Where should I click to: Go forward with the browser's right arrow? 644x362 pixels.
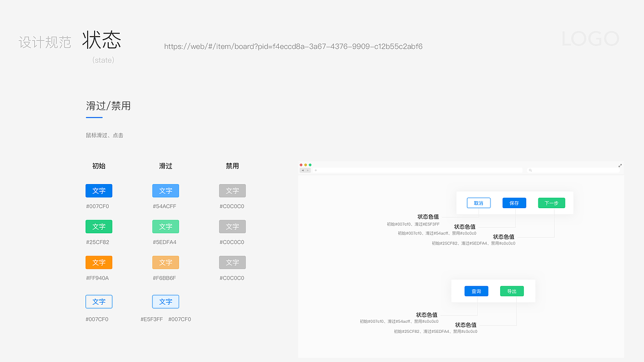(x=308, y=170)
